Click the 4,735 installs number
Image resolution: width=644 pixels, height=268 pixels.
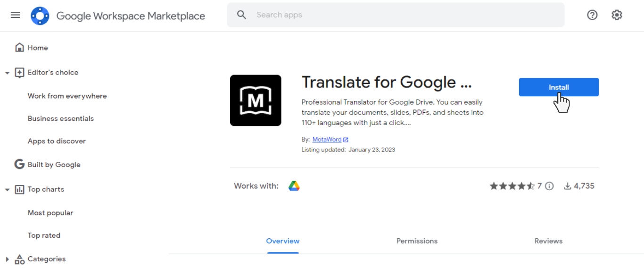click(x=584, y=186)
